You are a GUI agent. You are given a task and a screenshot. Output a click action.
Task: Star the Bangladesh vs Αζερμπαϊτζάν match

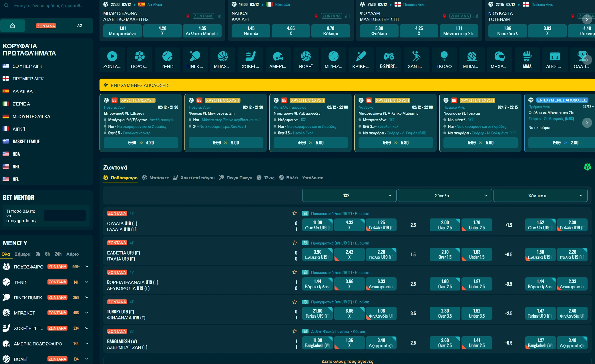(x=294, y=331)
